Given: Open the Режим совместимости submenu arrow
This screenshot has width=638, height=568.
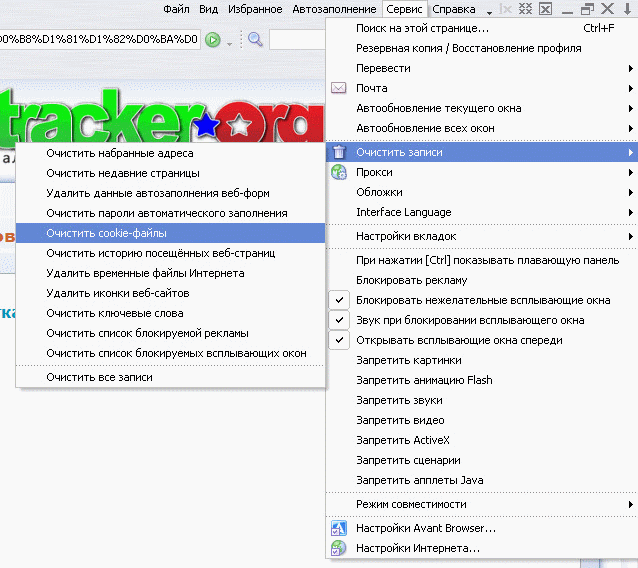Looking at the screenshot, I should (630, 504).
